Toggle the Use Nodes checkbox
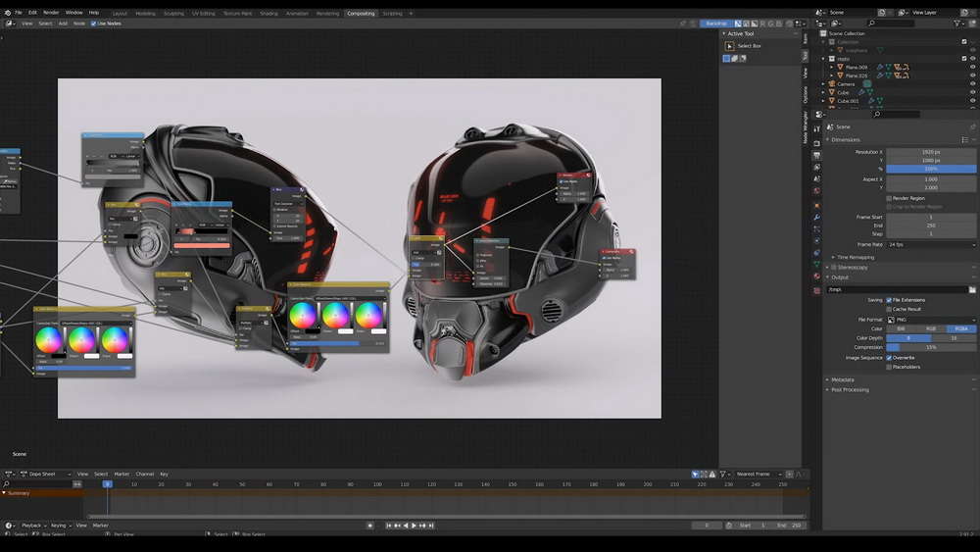 coord(94,24)
